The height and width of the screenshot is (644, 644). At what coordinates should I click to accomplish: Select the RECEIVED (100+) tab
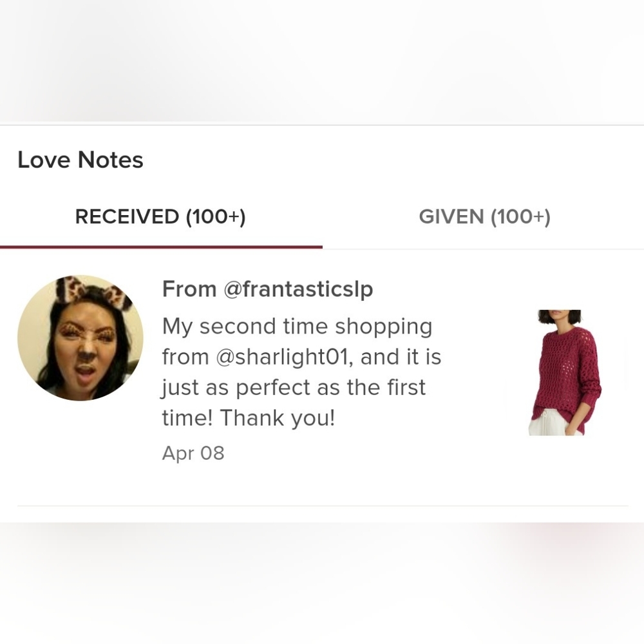coord(160,216)
